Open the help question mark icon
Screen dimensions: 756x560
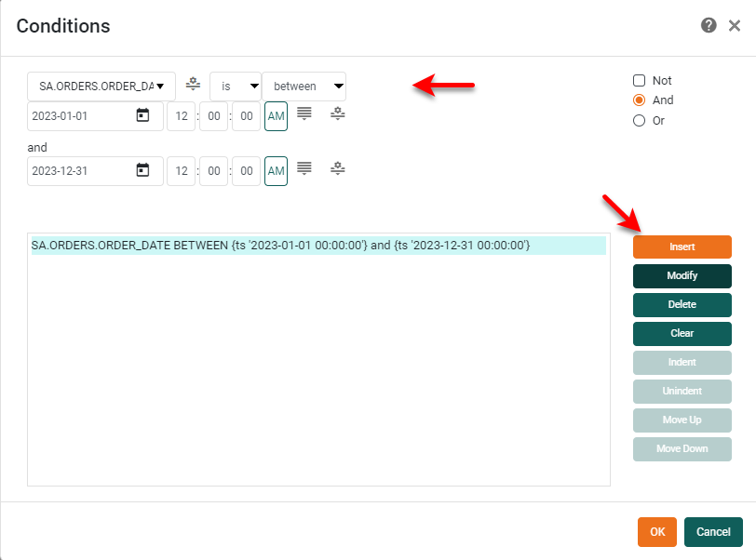click(709, 25)
